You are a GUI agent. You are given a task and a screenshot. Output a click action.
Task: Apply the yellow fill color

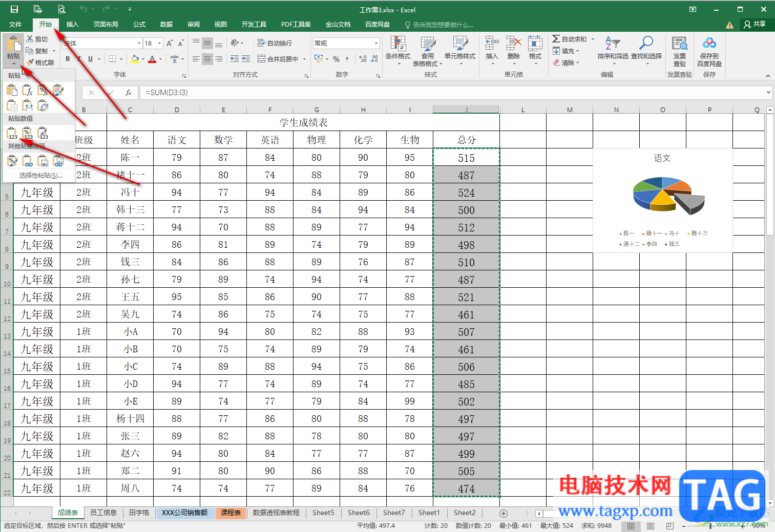click(135, 59)
